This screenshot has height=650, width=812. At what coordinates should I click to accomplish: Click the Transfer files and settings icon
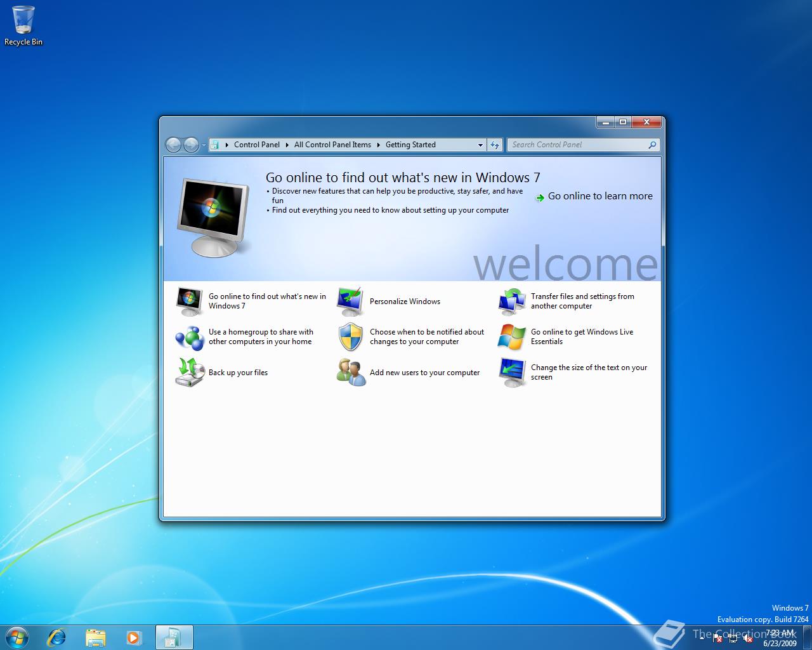[511, 302]
